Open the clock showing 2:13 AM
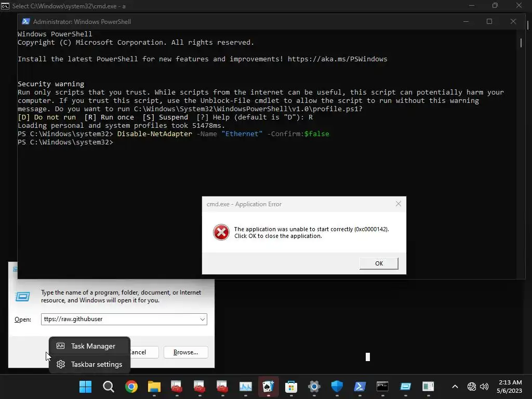This screenshot has height=399, width=532. click(x=509, y=387)
